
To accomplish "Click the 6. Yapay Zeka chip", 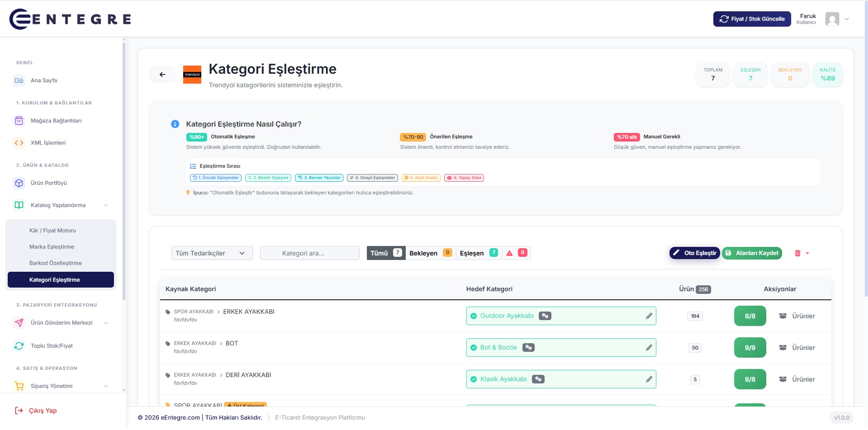I will (464, 178).
